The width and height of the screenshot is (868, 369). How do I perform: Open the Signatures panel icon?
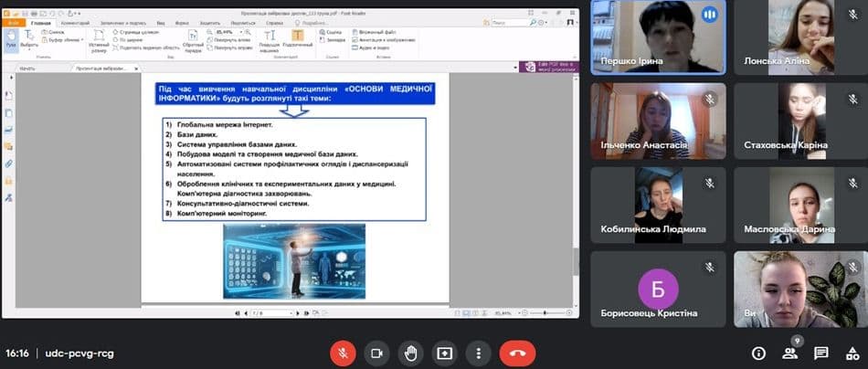[8, 198]
